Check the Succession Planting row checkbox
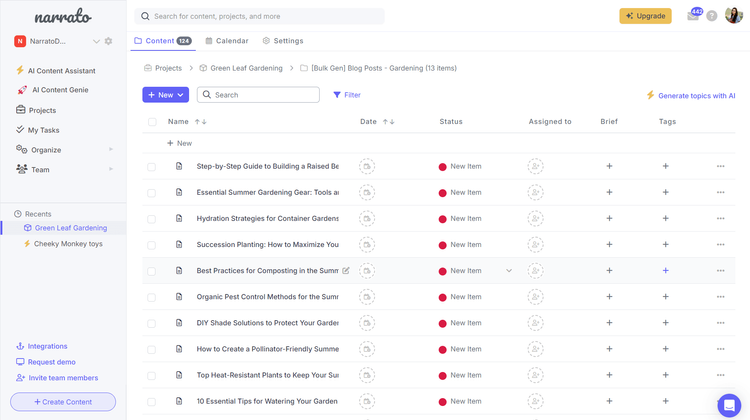 [x=152, y=245]
